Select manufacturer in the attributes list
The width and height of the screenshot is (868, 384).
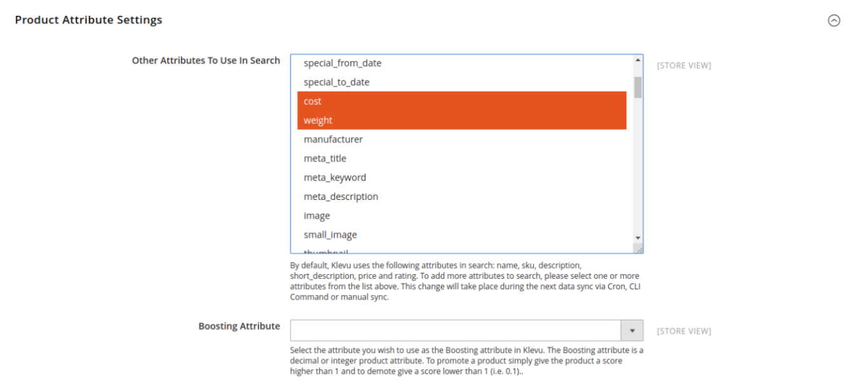[x=462, y=140]
